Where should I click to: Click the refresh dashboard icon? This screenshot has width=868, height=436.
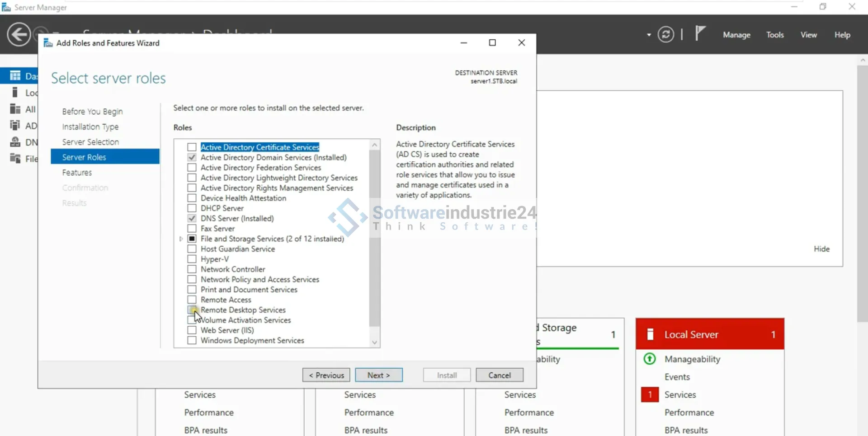click(x=665, y=35)
